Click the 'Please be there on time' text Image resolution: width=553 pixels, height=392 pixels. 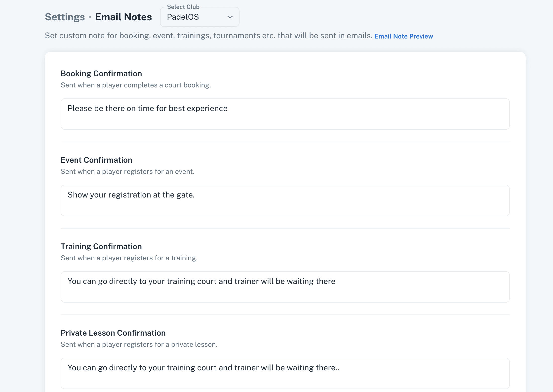click(x=148, y=108)
